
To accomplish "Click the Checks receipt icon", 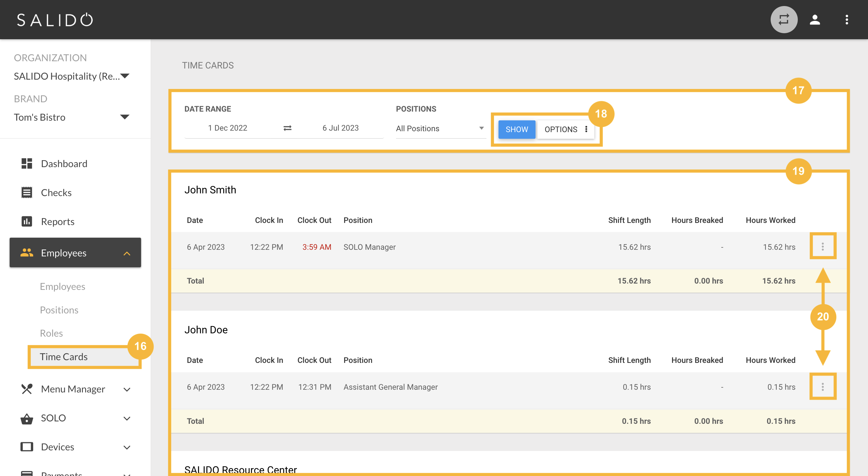I will tap(27, 193).
